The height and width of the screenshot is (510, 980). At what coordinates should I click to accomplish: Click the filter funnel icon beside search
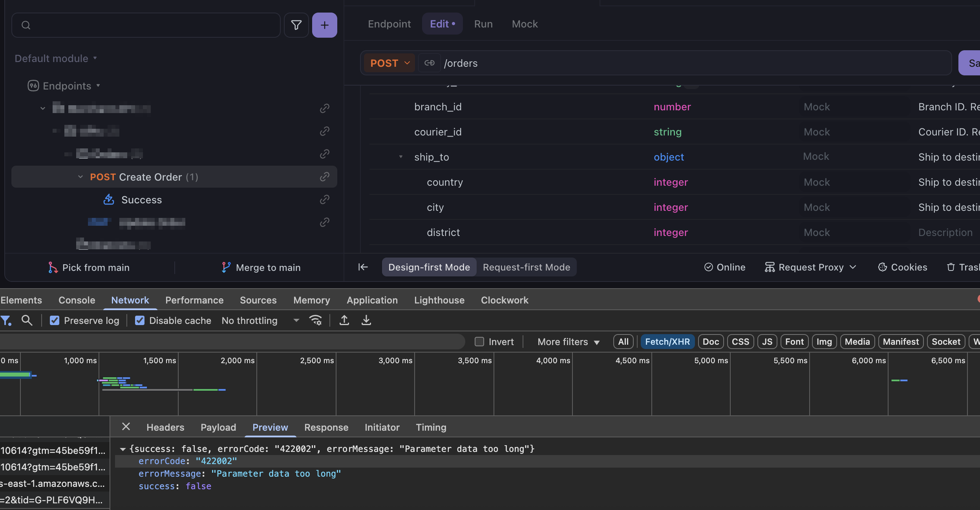pyautogui.click(x=296, y=25)
